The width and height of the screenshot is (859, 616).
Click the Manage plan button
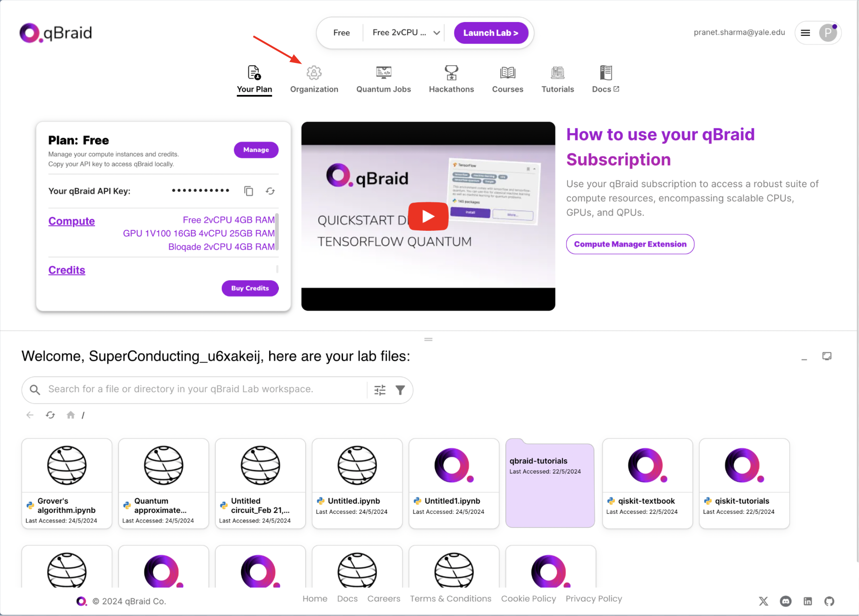(x=256, y=150)
